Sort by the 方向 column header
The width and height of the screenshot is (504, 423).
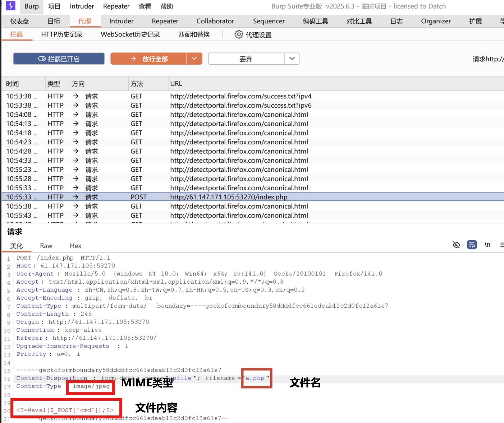click(x=99, y=84)
